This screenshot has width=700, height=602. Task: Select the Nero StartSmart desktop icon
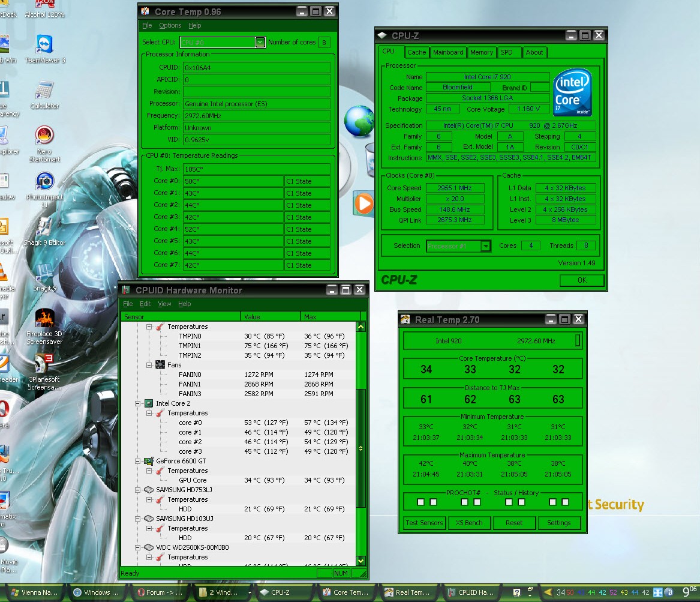(x=44, y=144)
